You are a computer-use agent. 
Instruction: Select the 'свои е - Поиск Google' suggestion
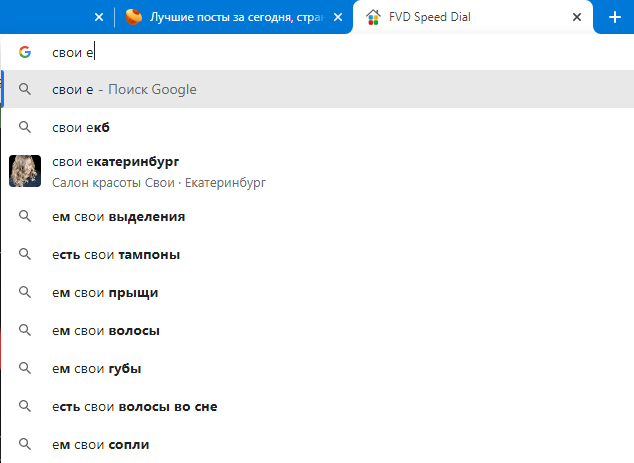(x=318, y=89)
